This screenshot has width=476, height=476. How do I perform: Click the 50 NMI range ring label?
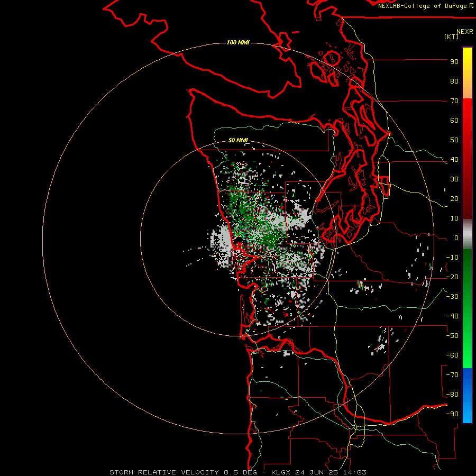click(x=238, y=140)
